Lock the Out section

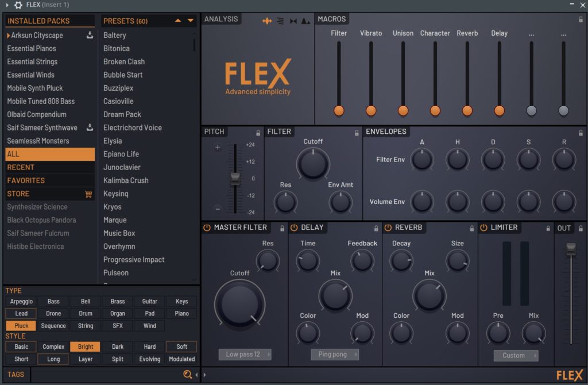581,228
